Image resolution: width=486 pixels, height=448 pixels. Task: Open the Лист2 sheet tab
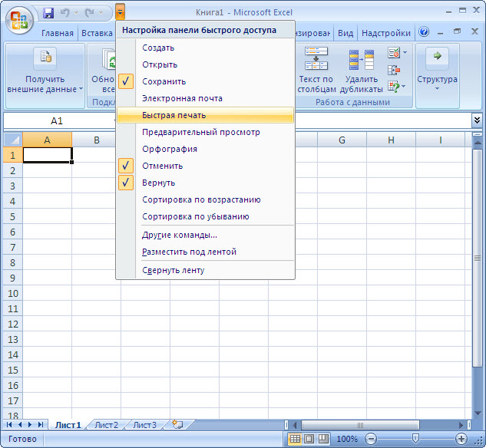click(106, 425)
